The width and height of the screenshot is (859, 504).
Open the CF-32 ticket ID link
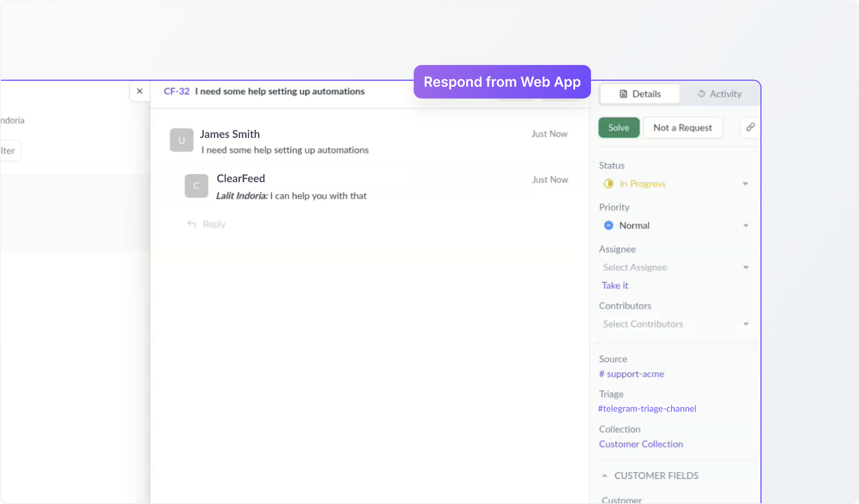pos(177,91)
